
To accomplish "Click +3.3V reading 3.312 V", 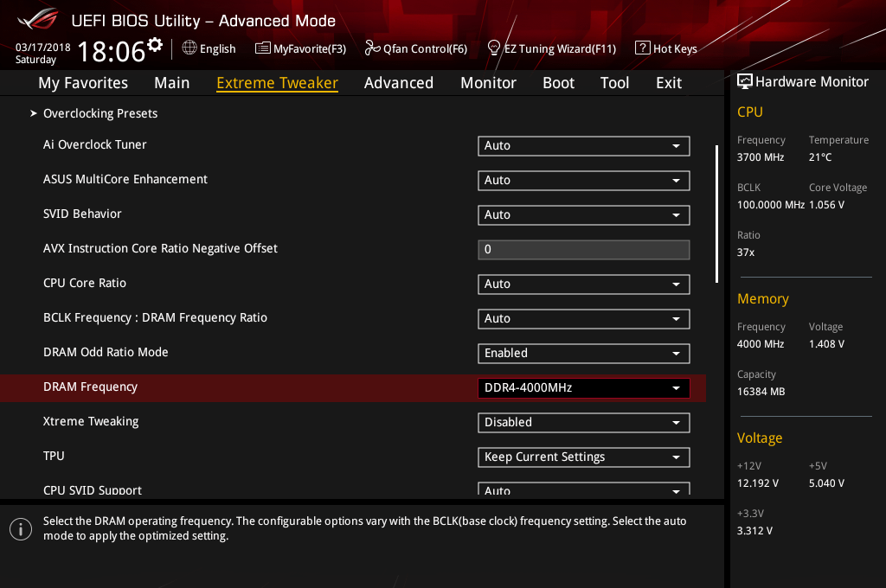I will coord(754,531).
